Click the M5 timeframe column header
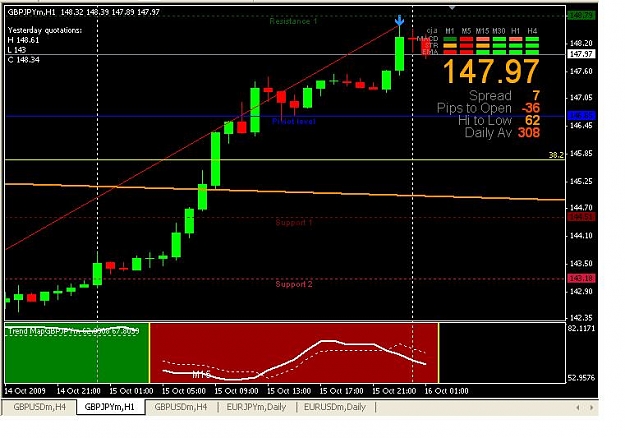Image resolution: width=625 pixels, height=438 pixels. click(x=466, y=31)
